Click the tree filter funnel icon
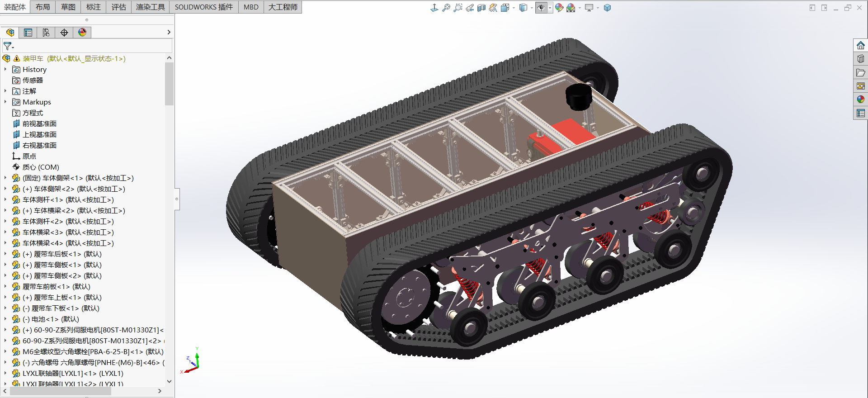The image size is (868, 398). [8, 46]
